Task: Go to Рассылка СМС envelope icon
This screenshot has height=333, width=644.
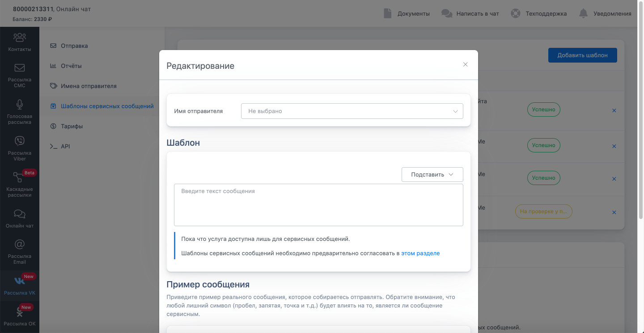Action: coord(20,68)
